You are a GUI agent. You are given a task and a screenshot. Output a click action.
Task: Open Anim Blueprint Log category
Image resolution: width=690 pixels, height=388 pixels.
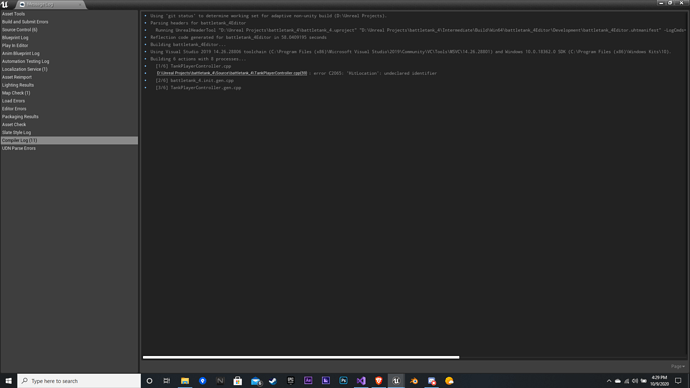pos(69,54)
